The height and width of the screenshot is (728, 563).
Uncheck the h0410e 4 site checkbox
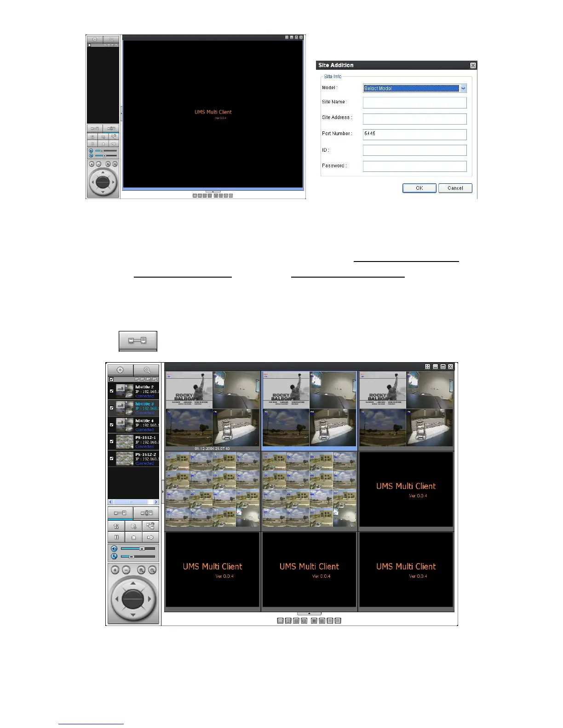(x=111, y=425)
